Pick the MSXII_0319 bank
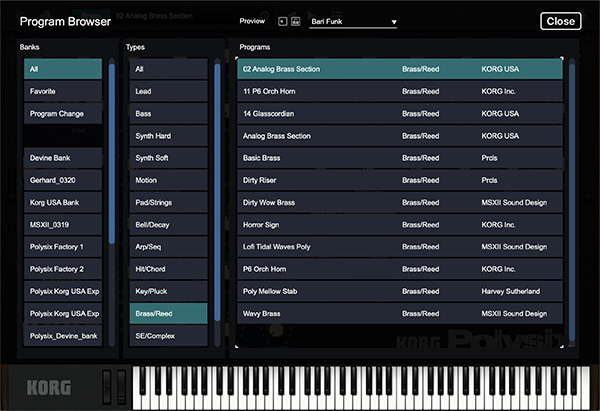 (63, 225)
